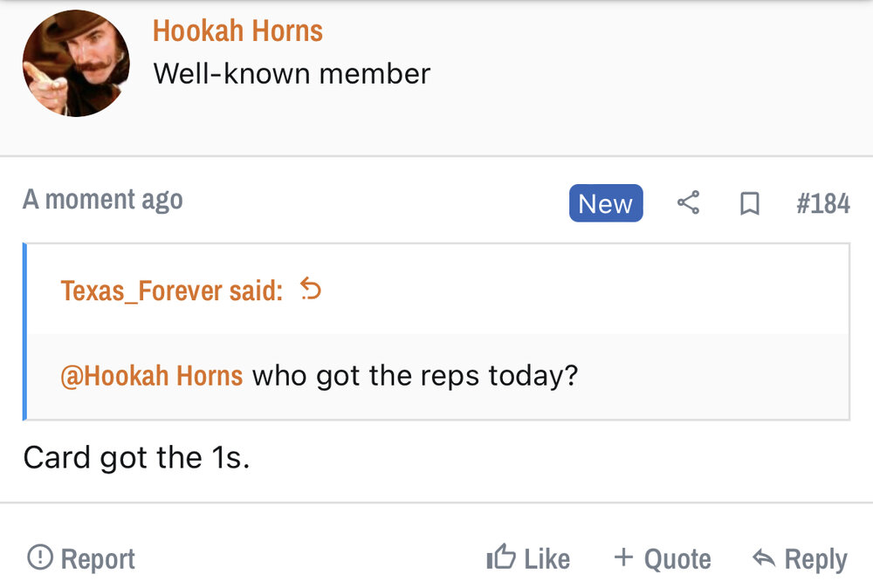Screen dimensions: 873x588
Task: Click the @Hookah Horns mention in the quote
Action: [152, 376]
